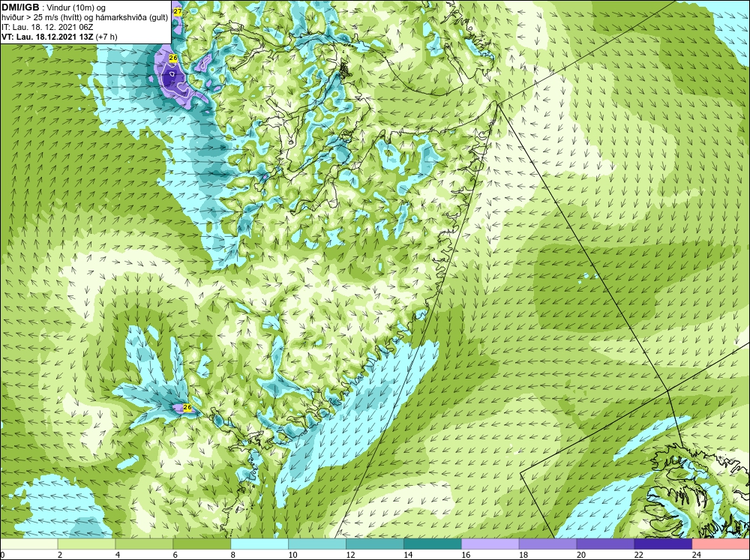The width and height of the screenshot is (750, 560).
Task: Click the legend number '4'
Action: [x=118, y=555]
